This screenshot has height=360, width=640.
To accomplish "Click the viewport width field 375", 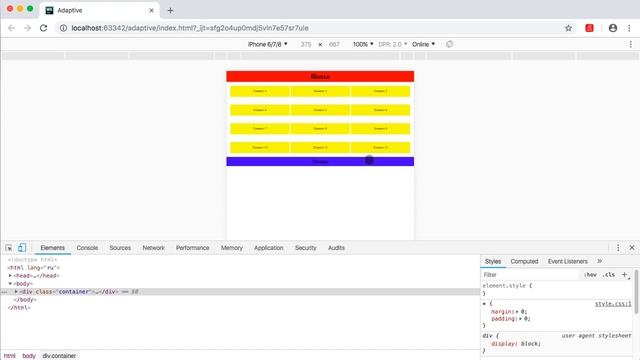I will [x=306, y=44].
